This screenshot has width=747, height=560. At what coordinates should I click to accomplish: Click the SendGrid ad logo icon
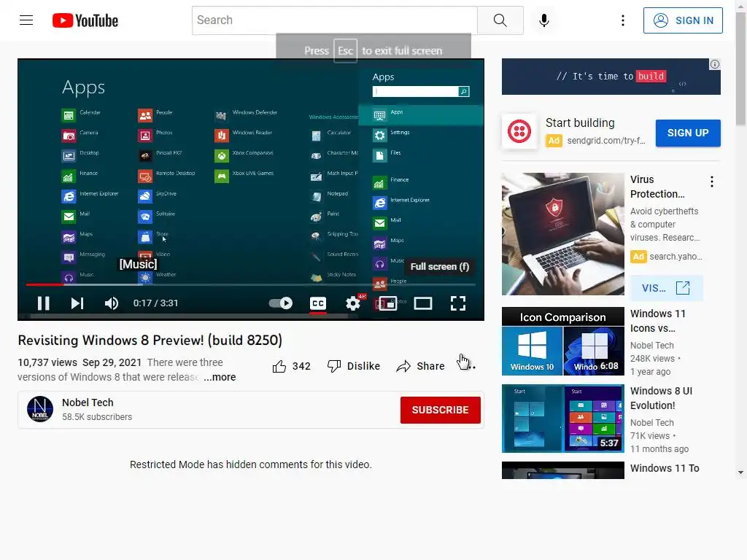[x=519, y=131]
